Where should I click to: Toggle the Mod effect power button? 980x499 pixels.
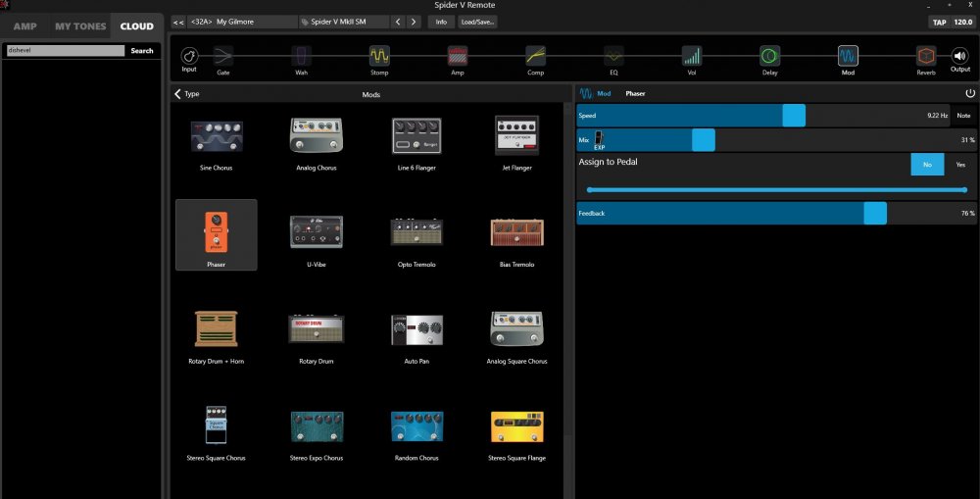click(x=970, y=93)
